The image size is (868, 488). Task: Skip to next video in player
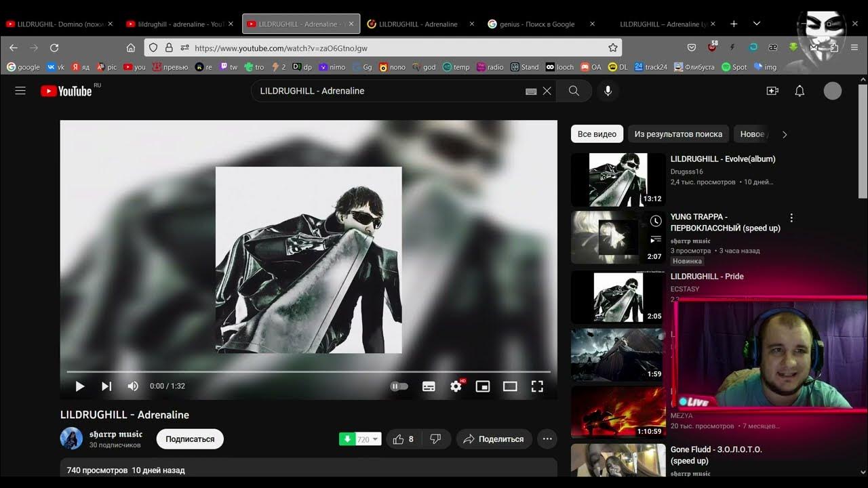click(106, 386)
